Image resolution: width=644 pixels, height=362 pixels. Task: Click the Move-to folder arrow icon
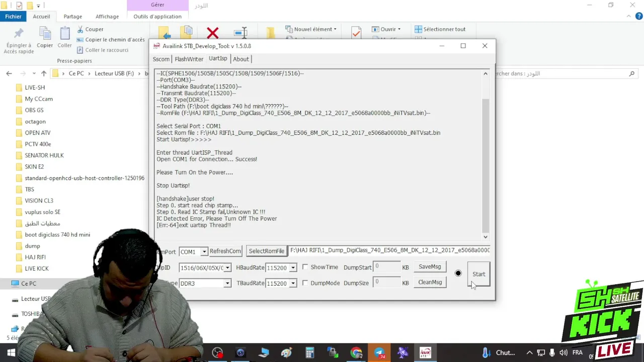165,33
